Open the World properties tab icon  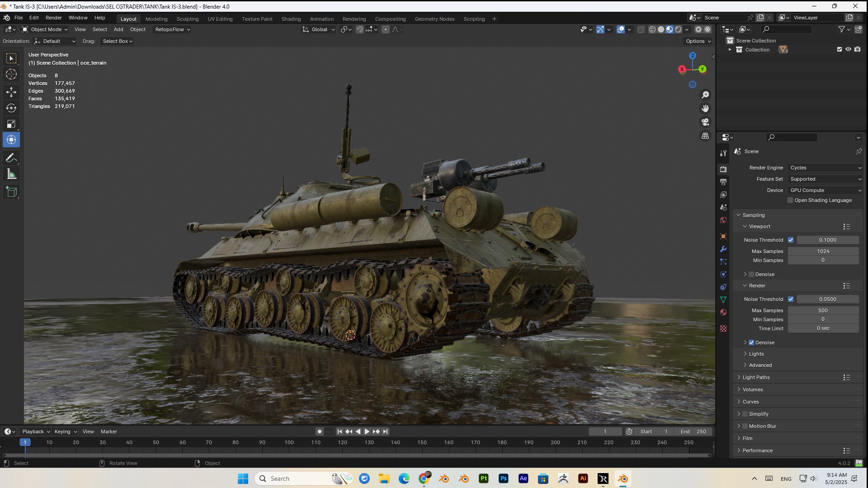pyautogui.click(x=723, y=220)
